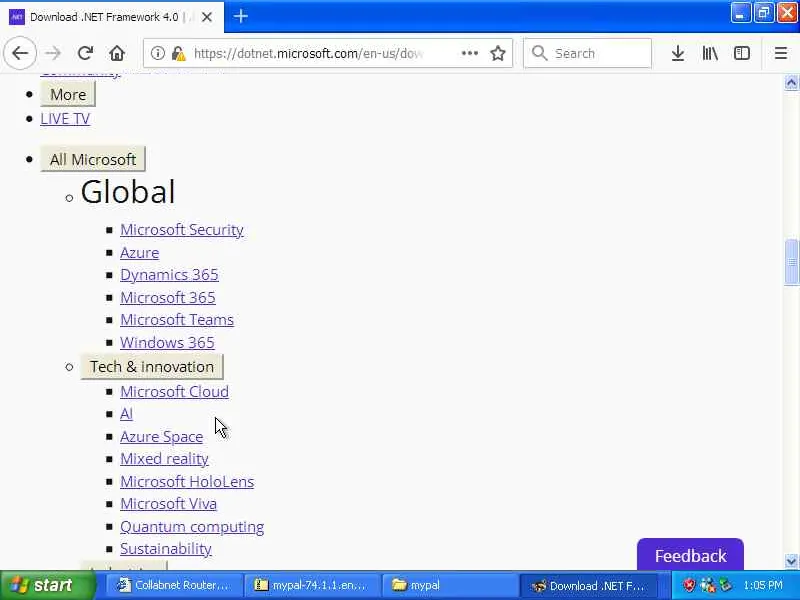Visit the Mixed reality link
800x600 pixels.
point(164,459)
